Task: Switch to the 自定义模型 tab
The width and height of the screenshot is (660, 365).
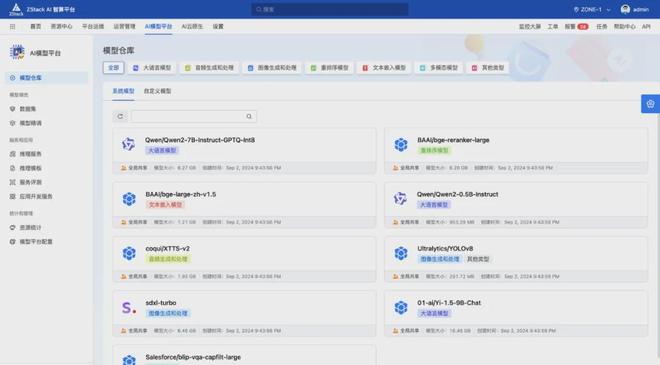Action: (x=157, y=91)
